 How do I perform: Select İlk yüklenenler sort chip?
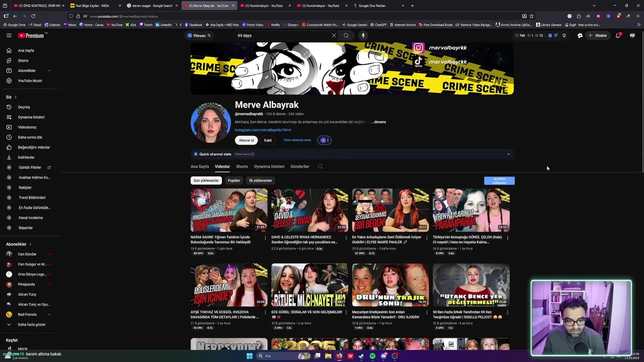click(x=260, y=180)
